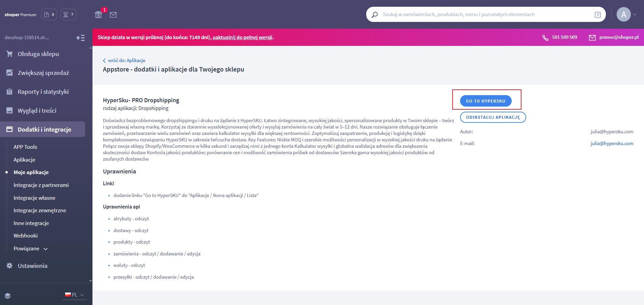The width and height of the screenshot is (644, 305).
Task: Open the user avatar A menu
Action: [624, 15]
